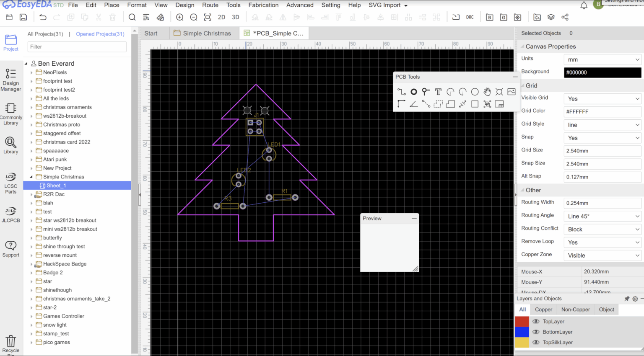Hide the BottomLayer using its eye icon
644x356 pixels.
(x=536, y=332)
